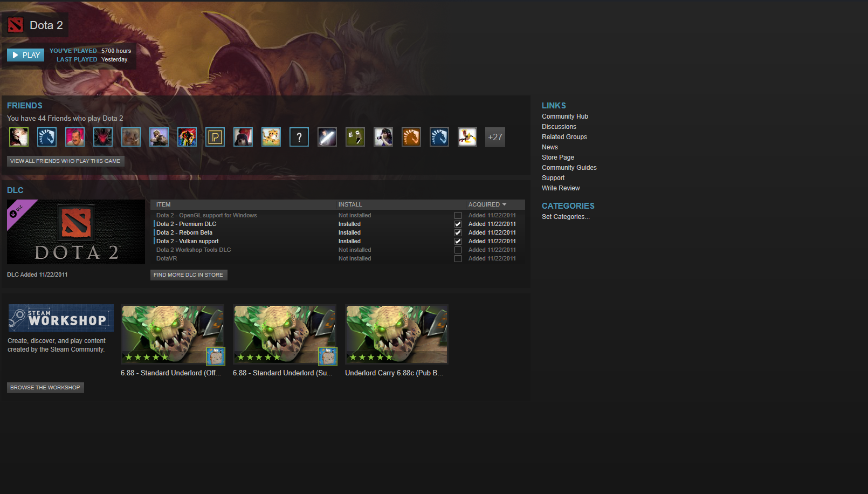The height and width of the screenshot is (494, 868).
Task: Click Find More DLC In Store button
Action: [x=189, y=275]
